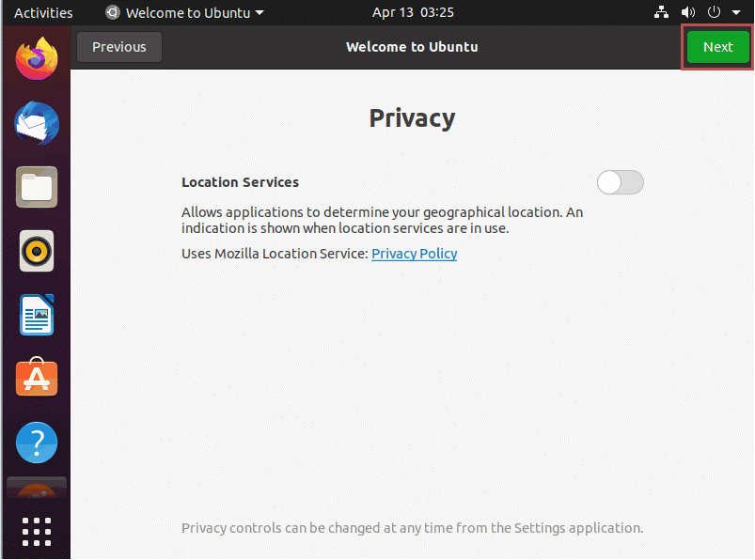Open the Help question mark icon

coord(37,443)
